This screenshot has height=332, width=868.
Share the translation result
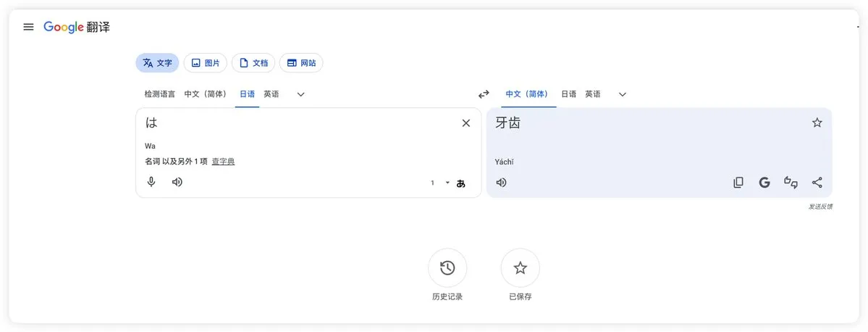point(817,183)
